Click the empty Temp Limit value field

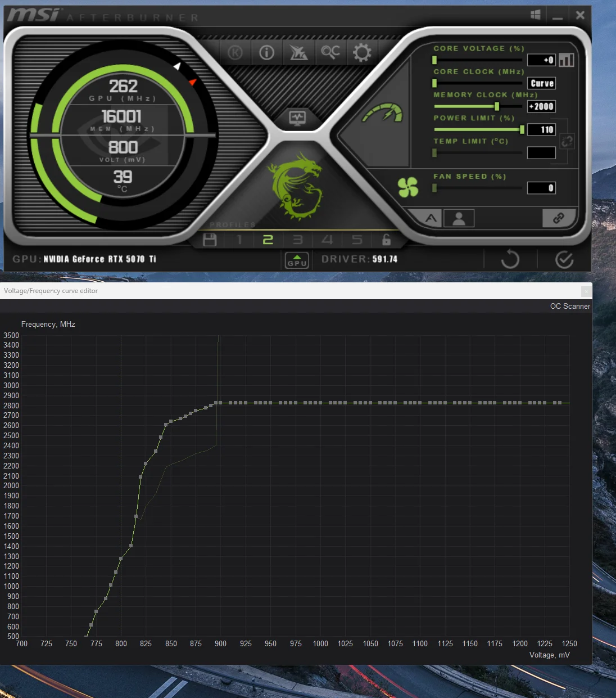(541, 152)
